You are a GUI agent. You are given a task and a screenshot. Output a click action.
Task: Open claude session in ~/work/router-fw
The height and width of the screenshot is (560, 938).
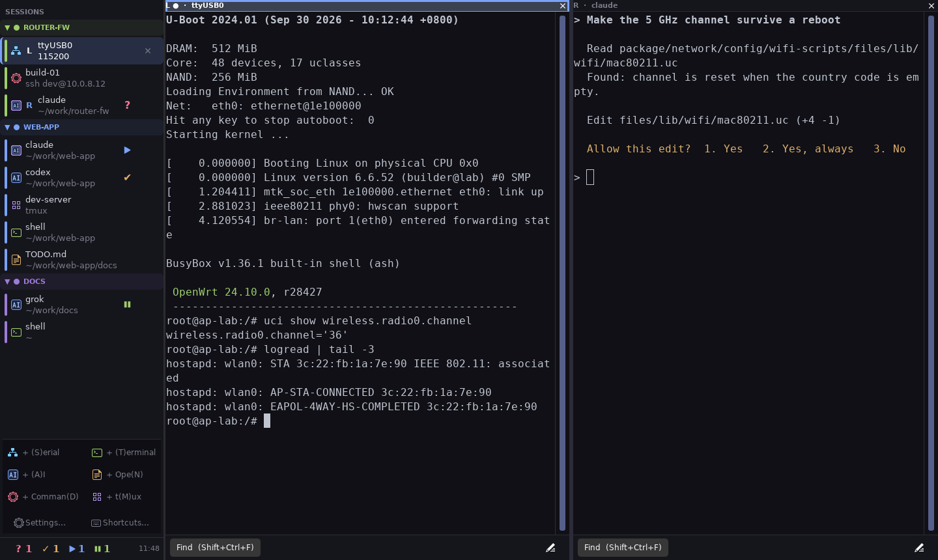click(x=81, y=105)
